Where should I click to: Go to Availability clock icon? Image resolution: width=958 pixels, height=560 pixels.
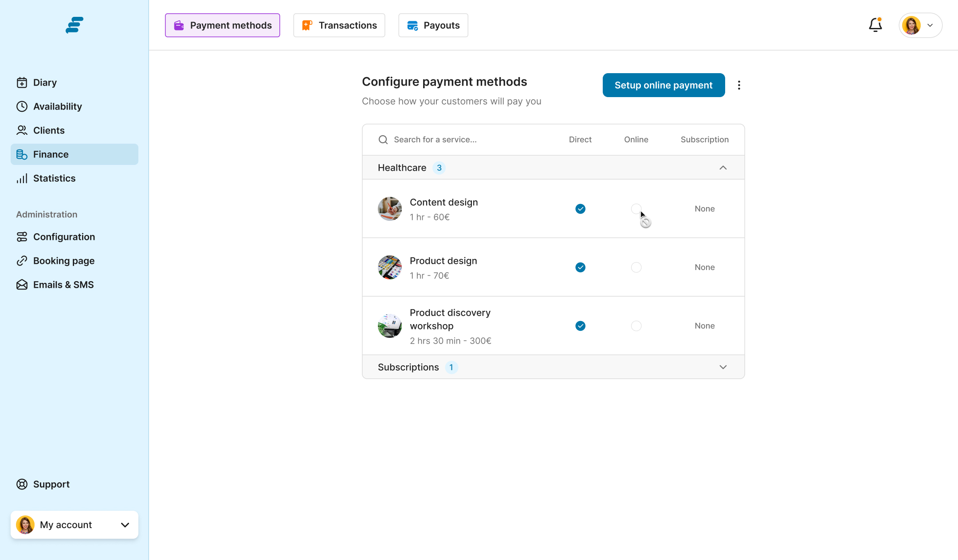coord(22,106)
